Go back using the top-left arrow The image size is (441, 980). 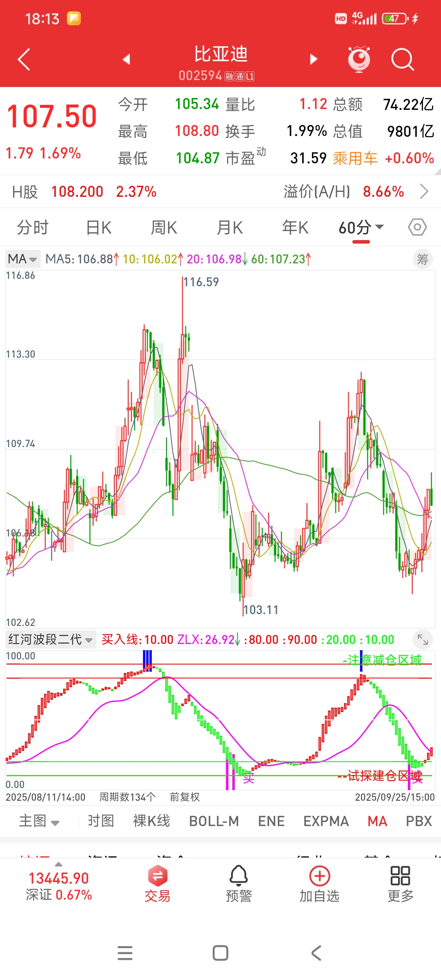(x=24, y=60)
